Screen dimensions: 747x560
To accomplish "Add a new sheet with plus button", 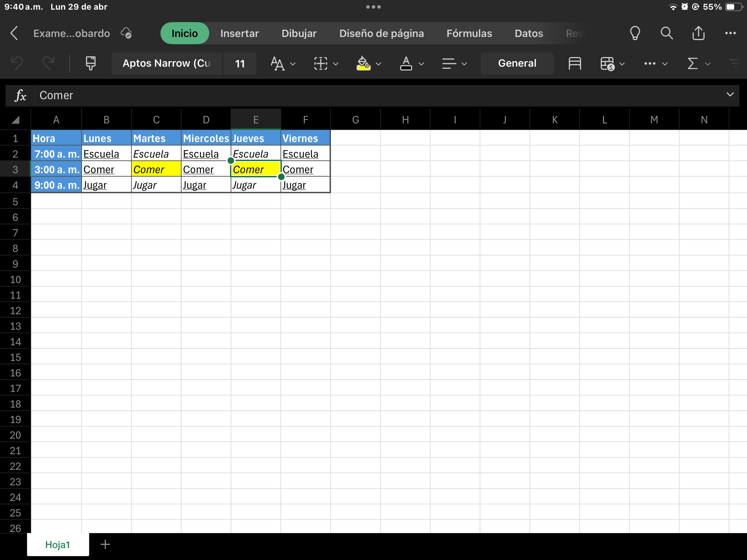I will tap(105, 544).
